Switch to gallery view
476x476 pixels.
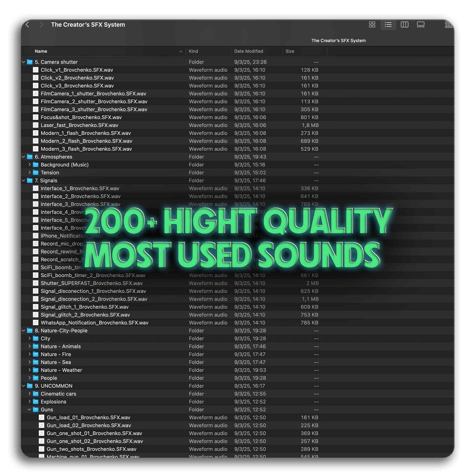point(421,25)
